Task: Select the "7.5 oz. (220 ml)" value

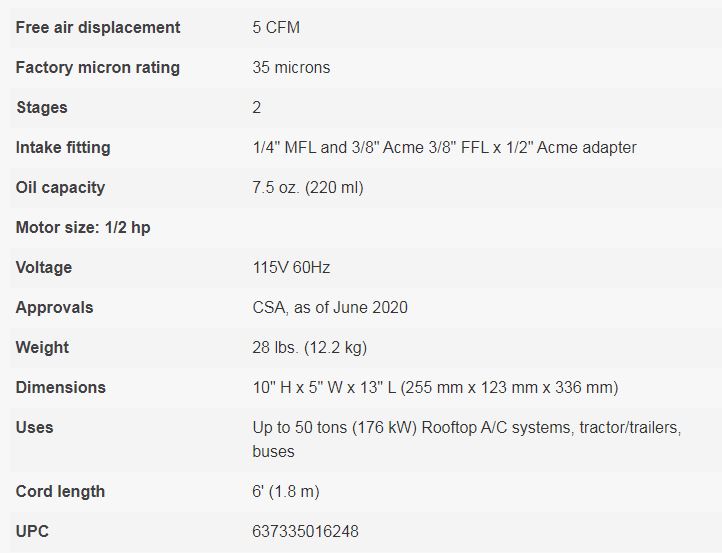Action: [x=308, y=187]
